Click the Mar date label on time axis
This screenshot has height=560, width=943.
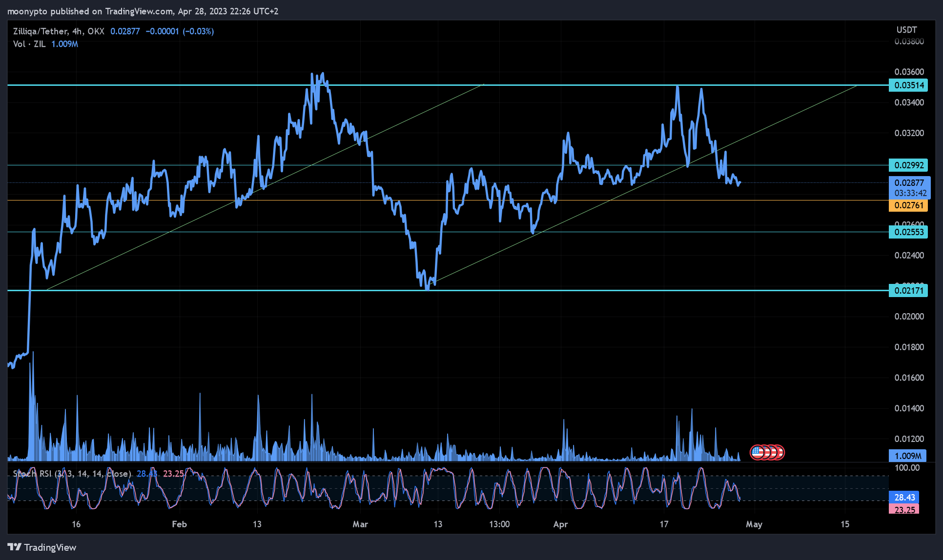pos(360,524)
